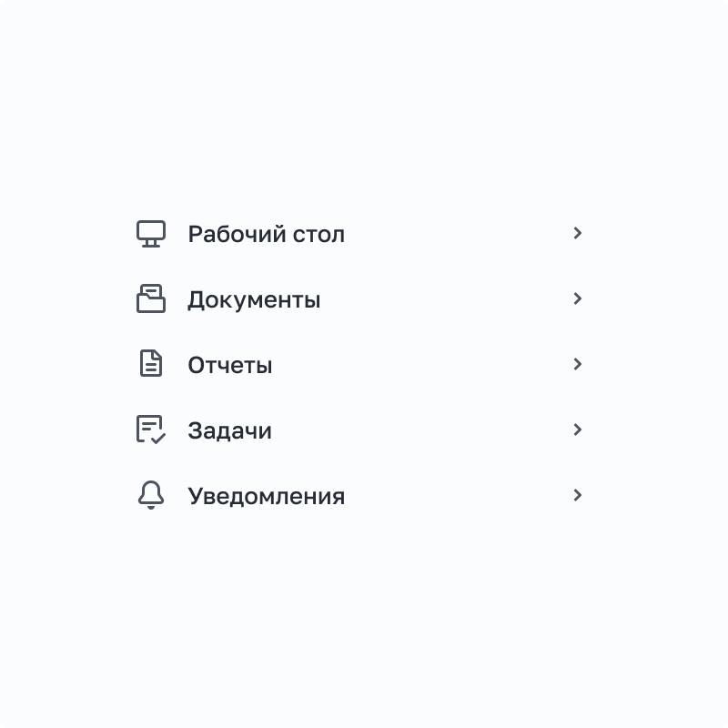
Task: Select the Уведомления text label
Action: tap(266, 496)
